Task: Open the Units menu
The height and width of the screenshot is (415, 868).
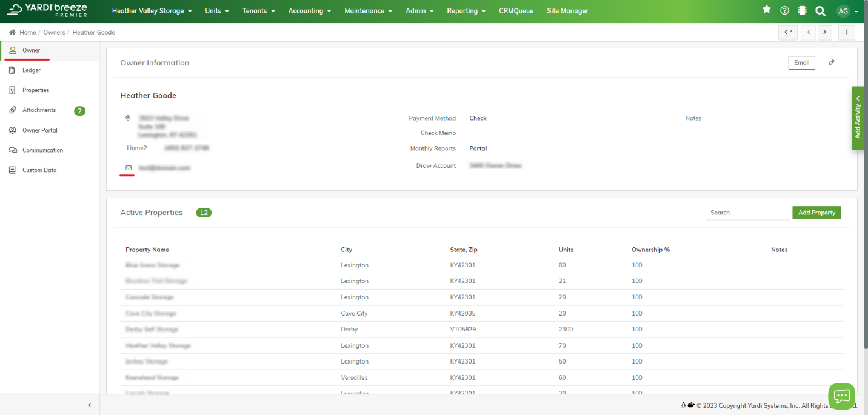Action: click(217, 11)
